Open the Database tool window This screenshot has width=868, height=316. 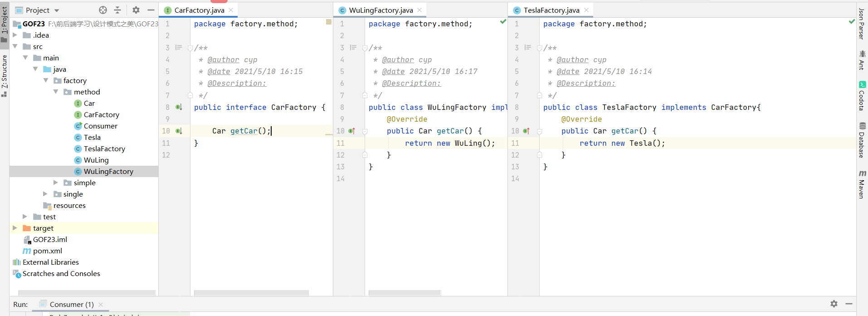[x=862, y=140]
